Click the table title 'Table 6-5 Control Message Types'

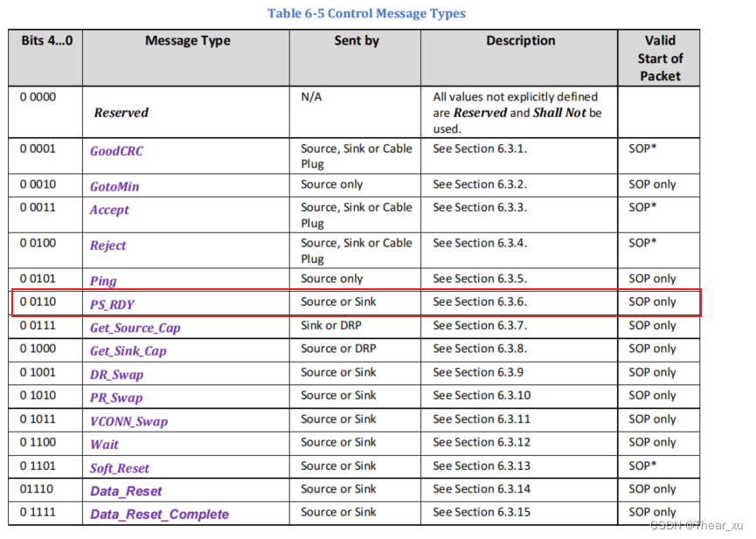[366, 13]
